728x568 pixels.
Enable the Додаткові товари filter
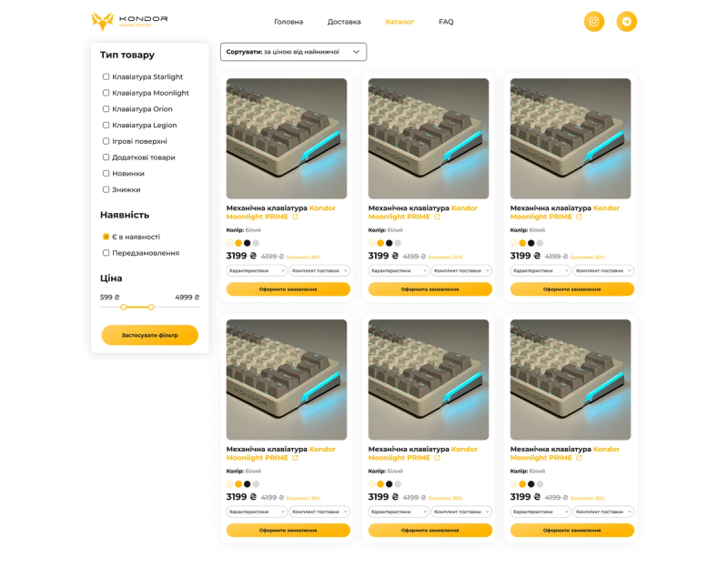coord(106,157)
